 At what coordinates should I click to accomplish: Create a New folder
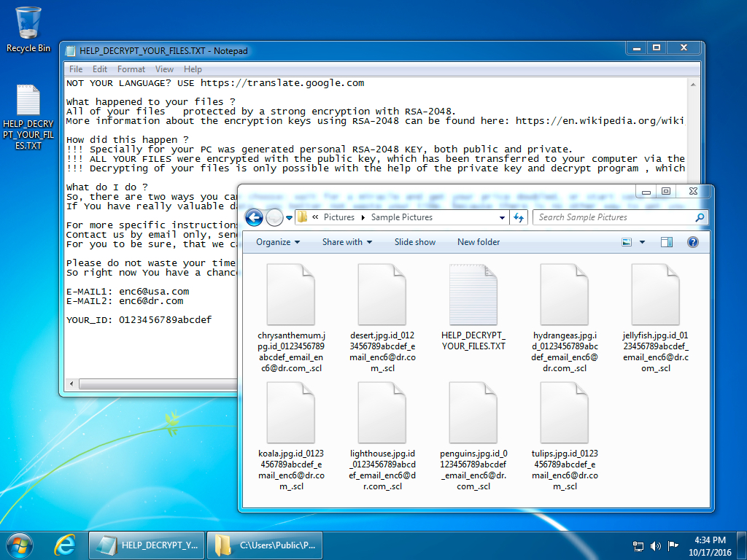(x=479, y=242)
